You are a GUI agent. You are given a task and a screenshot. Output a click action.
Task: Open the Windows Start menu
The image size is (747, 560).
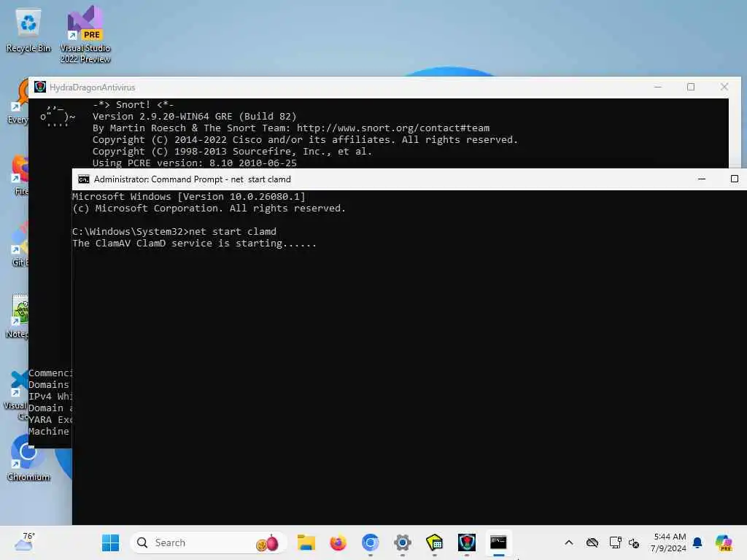coord(111,542)
